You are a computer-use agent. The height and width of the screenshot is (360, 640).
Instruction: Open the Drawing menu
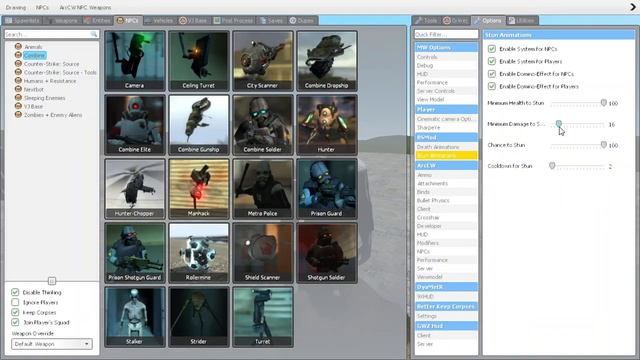pyautogui.click(x=16, y=7)
